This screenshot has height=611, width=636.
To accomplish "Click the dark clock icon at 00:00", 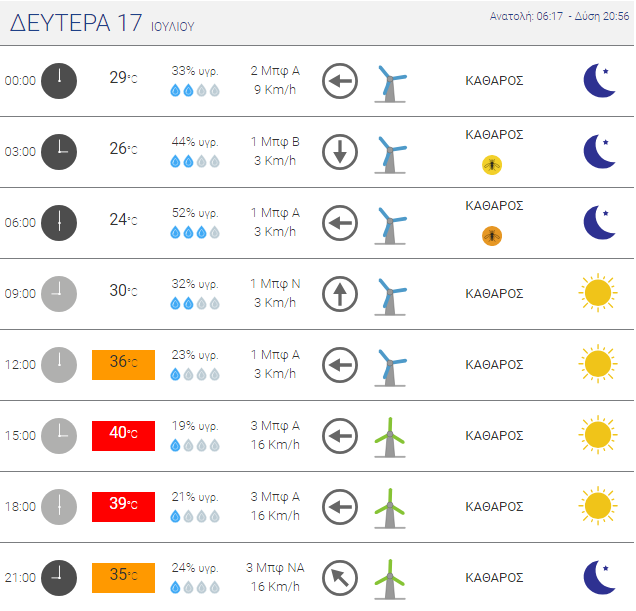I will point(59,81).
